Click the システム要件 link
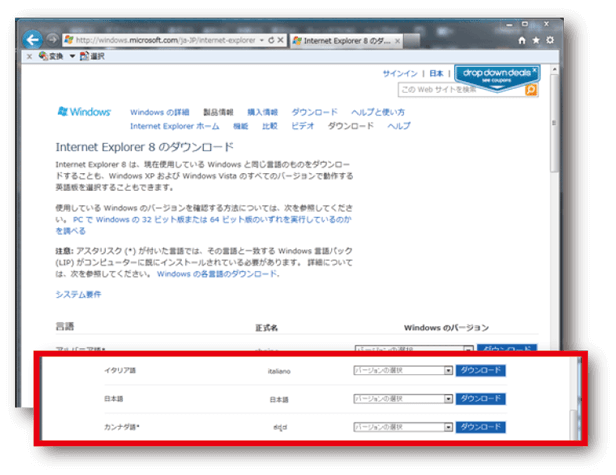 78,294
